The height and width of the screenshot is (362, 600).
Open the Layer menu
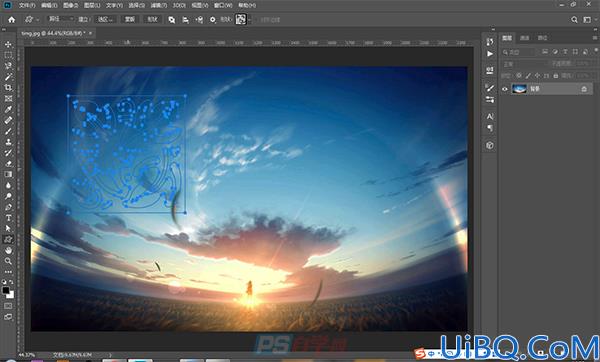(x=92, y=5)
